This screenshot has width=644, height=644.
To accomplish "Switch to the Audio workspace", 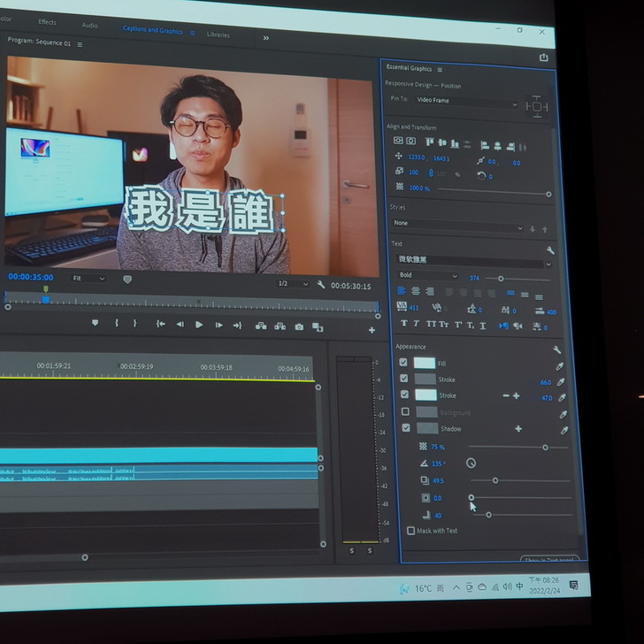I will pos(89,25).
